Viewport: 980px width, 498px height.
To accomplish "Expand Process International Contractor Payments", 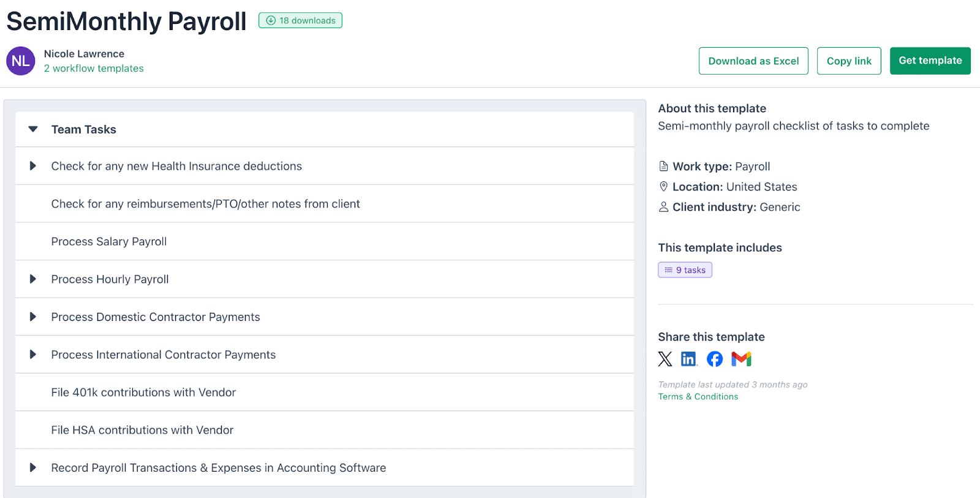I will [x=33, y=355].
